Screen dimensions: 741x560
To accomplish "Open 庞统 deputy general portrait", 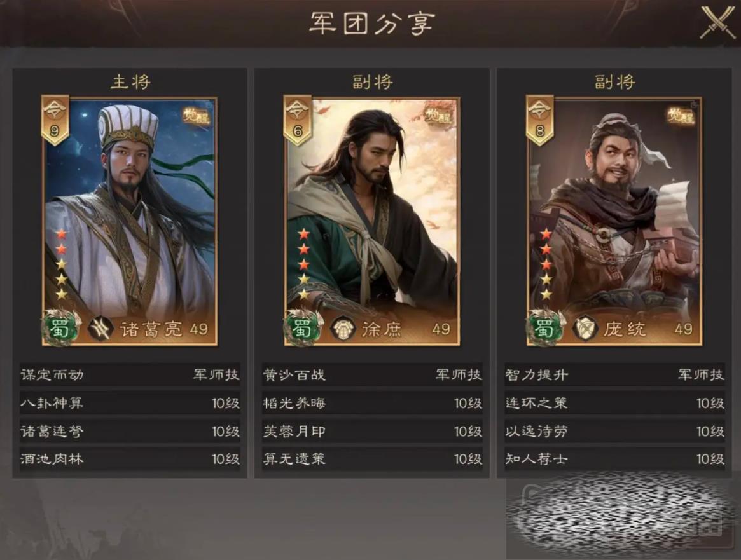I will pos(614,221).
